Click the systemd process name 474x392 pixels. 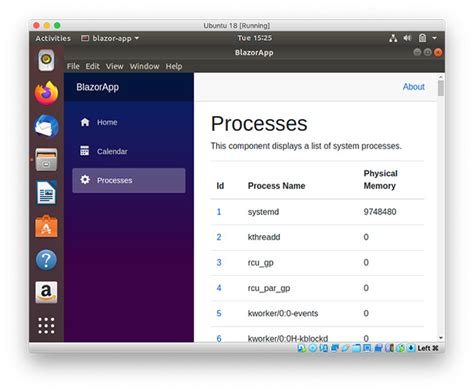pyautogui.click(x=263, y=212)
